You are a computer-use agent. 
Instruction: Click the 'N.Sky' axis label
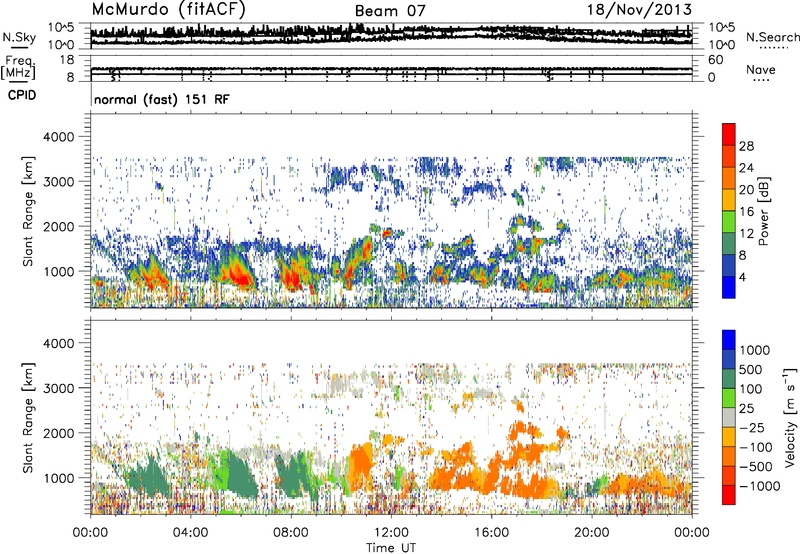pos(19,37)
